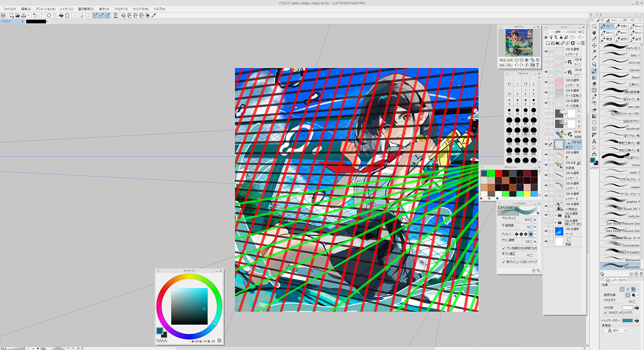The height and width of the screenshot is (350, 644).
Task: Open the フィルター(I) menu
Action: [120, 9]
